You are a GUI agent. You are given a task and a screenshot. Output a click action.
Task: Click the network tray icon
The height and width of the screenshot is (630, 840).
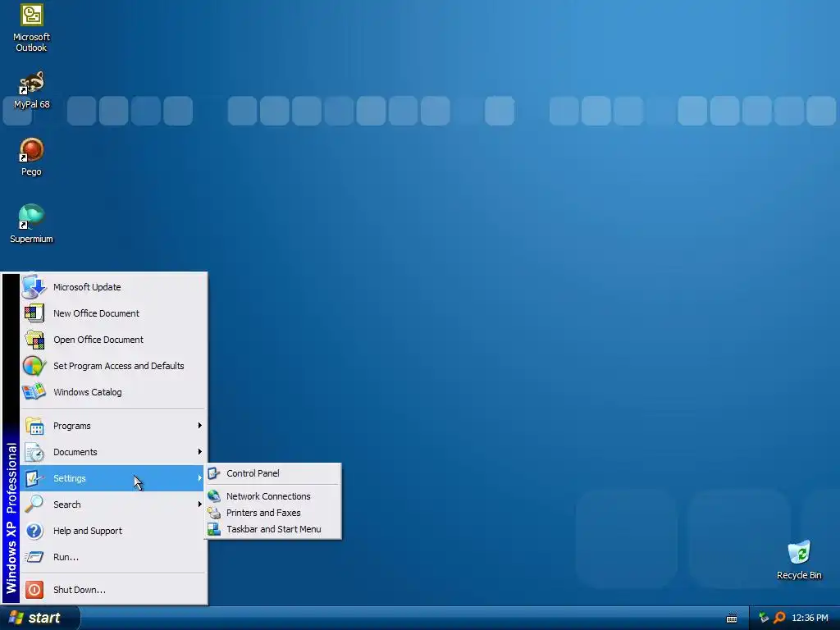[764, 618]
